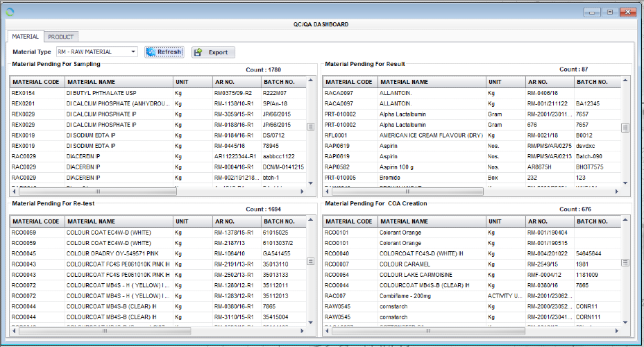
Task: Click Aspirin row with batch dsvdxc
Action: tap(472, 146)
